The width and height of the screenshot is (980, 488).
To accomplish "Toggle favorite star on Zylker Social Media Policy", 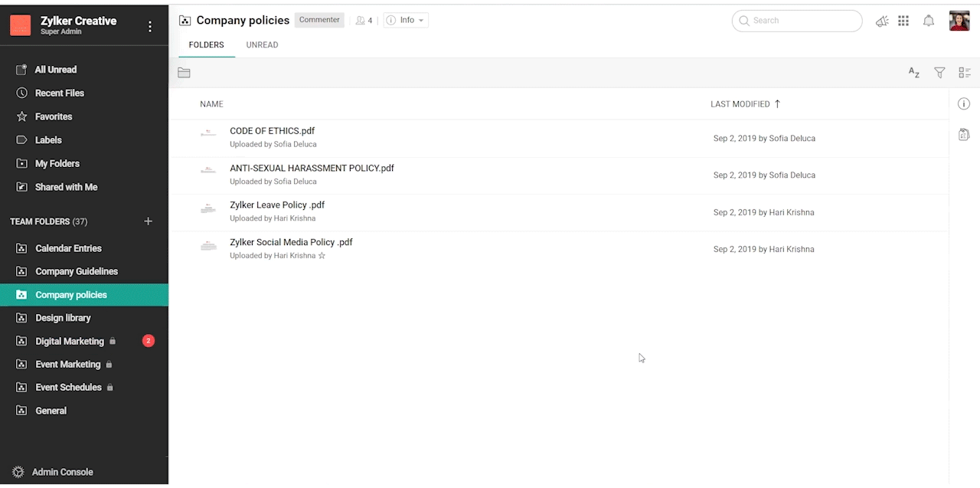I will (322, 256).
